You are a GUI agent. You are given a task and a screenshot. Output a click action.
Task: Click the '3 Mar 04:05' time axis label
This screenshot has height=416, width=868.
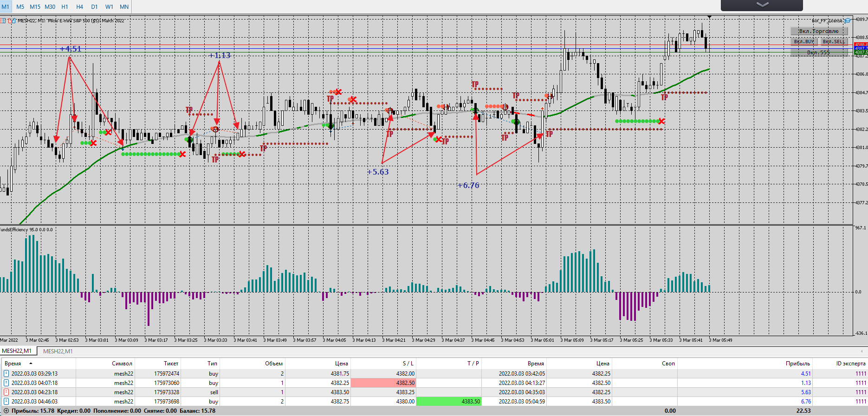point(334,340)
